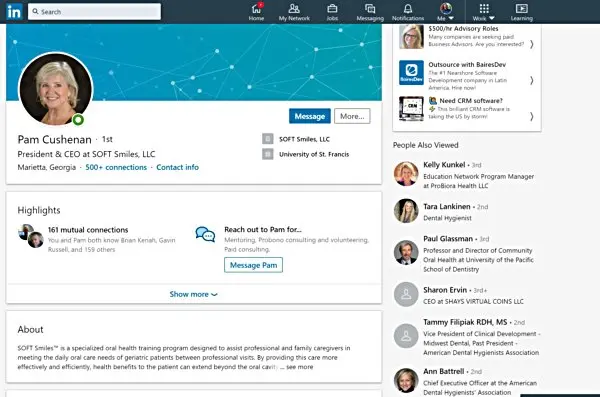Click Paul Glassman's avatar photo
600x397 pixels.
[406, 252]
